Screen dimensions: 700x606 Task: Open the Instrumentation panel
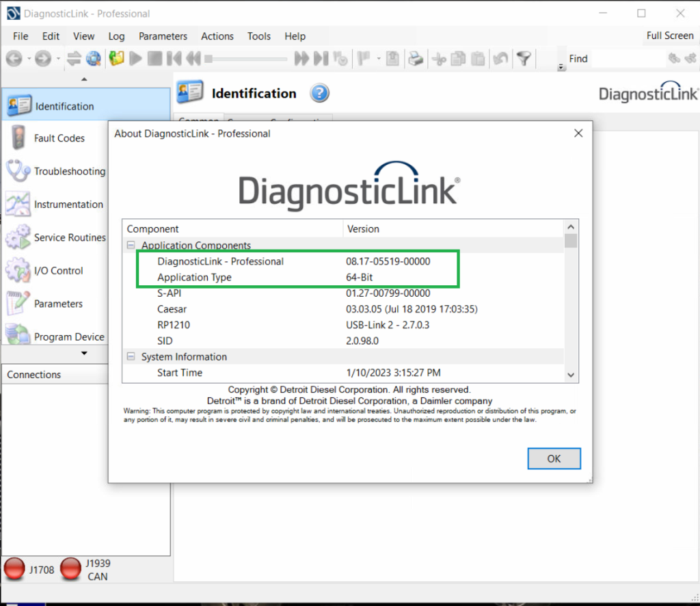coord(55,204)
